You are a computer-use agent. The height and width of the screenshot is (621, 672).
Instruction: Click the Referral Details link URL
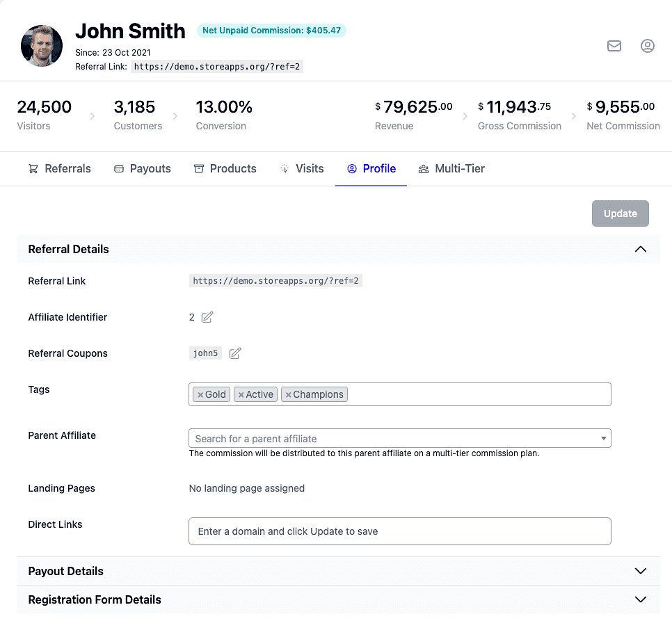[275, 281]
